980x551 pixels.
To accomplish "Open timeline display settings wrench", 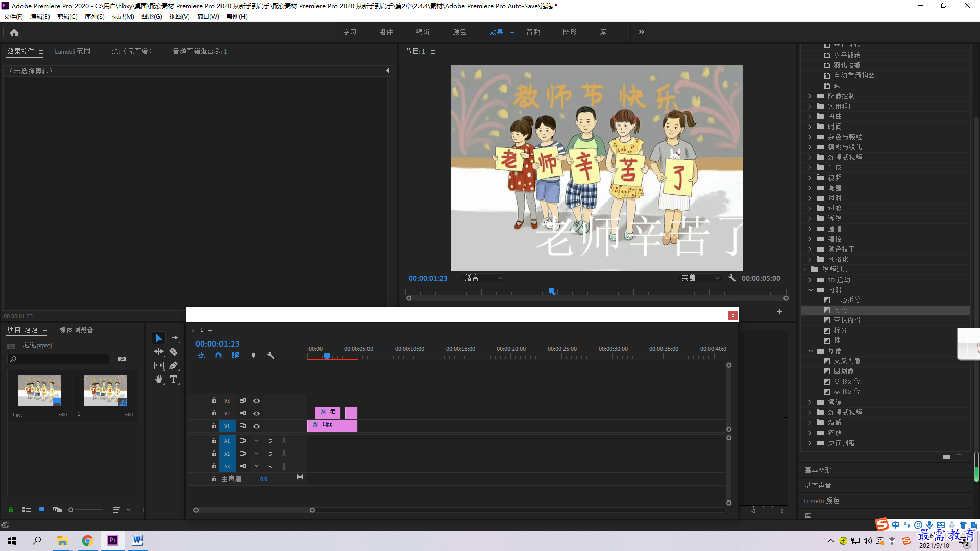I will [271, 355].
